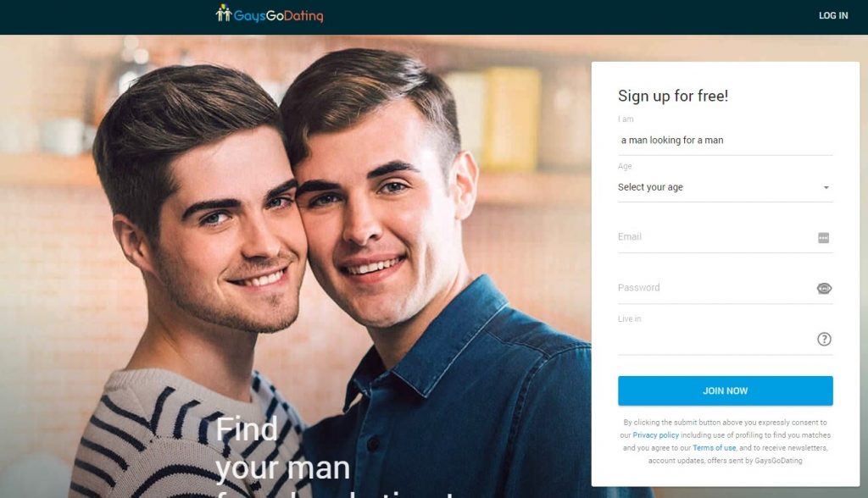
Task: Open LOG IN in the header
Action: pos(833,15)
